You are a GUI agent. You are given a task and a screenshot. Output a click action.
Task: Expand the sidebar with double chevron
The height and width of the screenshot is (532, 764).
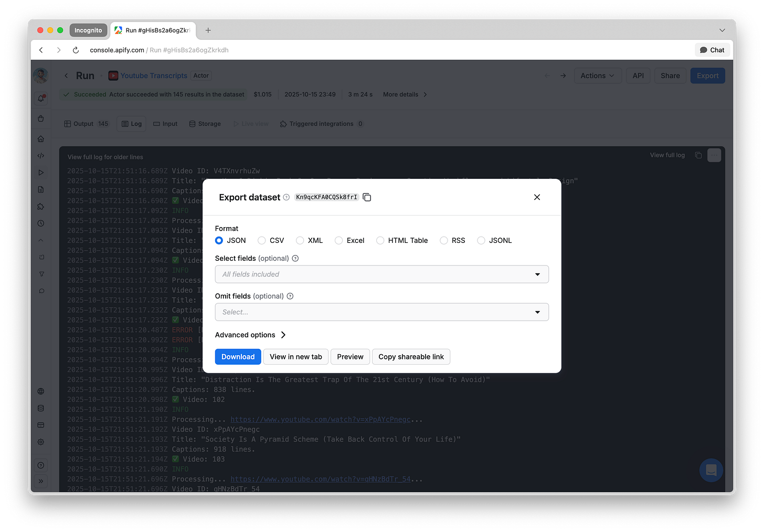tap(41, 481)
